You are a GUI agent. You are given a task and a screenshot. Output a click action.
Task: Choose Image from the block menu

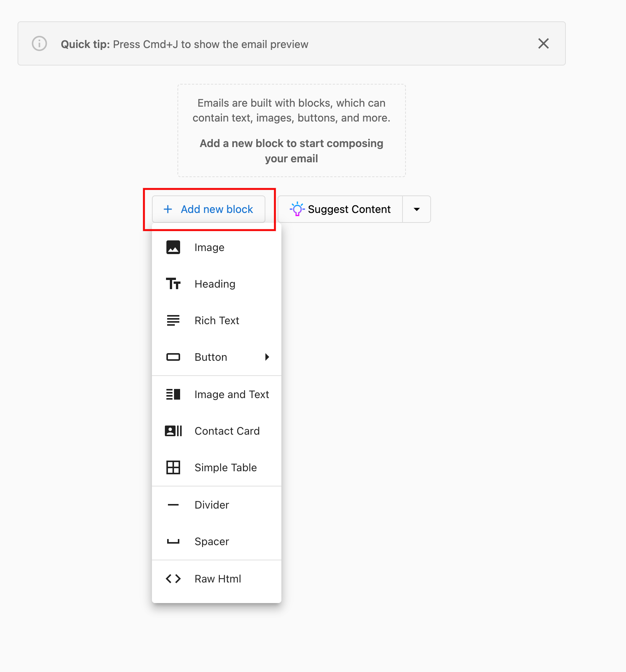tap(217, 247)
